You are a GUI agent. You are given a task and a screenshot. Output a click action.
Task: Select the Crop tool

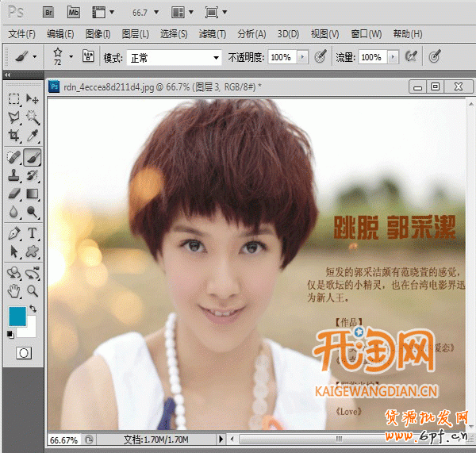(x=14, y=136)
